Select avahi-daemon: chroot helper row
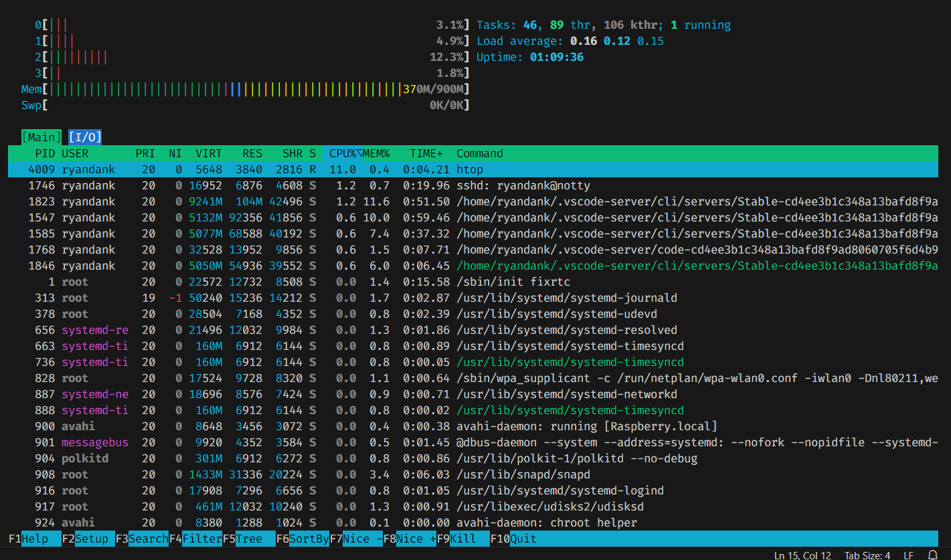 (x=473, y=523)
